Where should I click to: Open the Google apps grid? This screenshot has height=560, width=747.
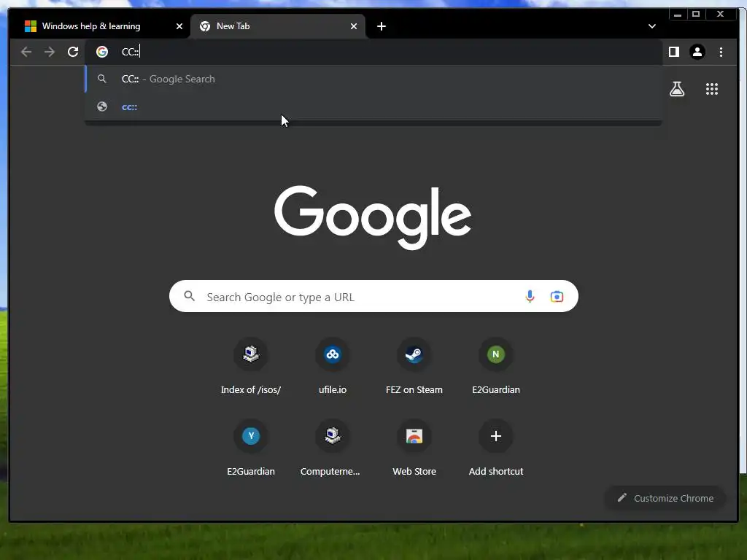coord(712,89)
